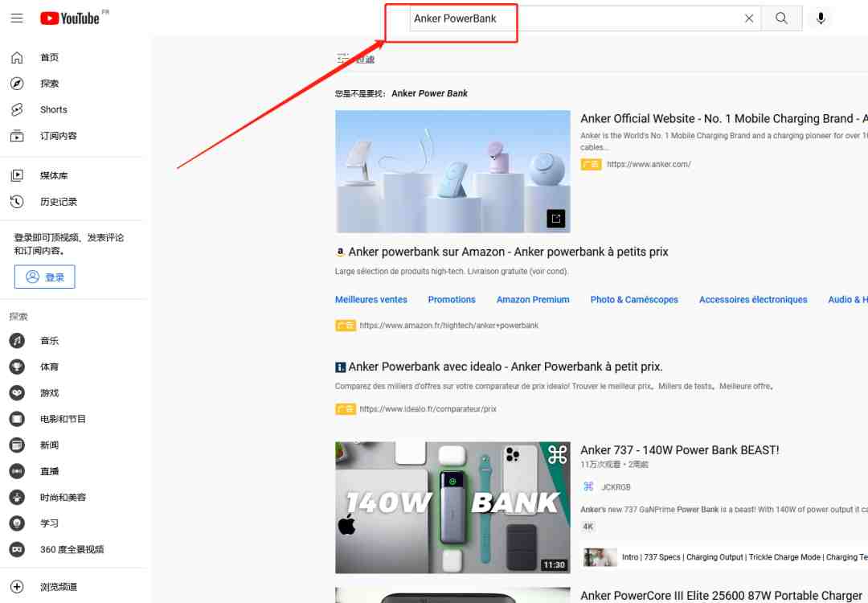Image resolution: width=868 pixels, height=603 pixels.
Task: Click the Anker 737 140W video thumbnail
Action: click(x=452, y=507)
